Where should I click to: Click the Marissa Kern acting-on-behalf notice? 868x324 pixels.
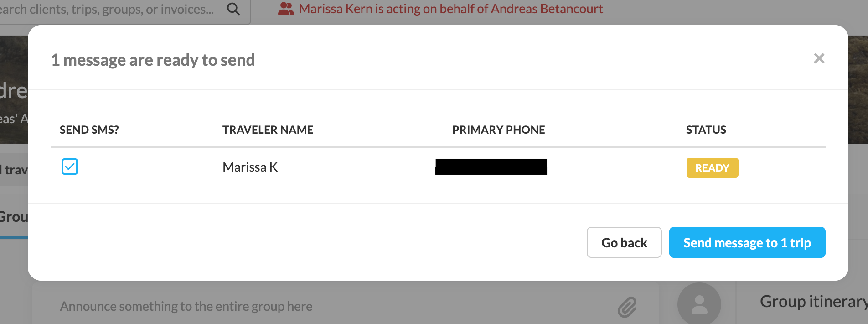pos(450,9)
